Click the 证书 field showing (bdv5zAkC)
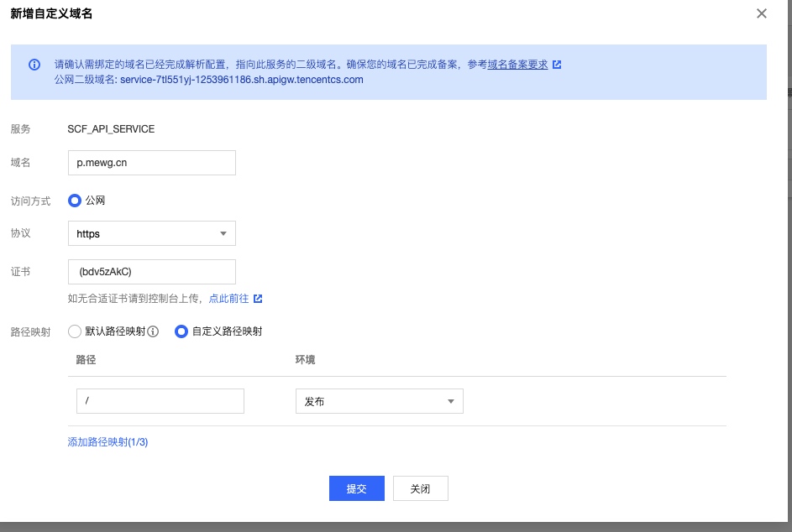This screenshot has width=792, height=532. [x=151, y=272]
